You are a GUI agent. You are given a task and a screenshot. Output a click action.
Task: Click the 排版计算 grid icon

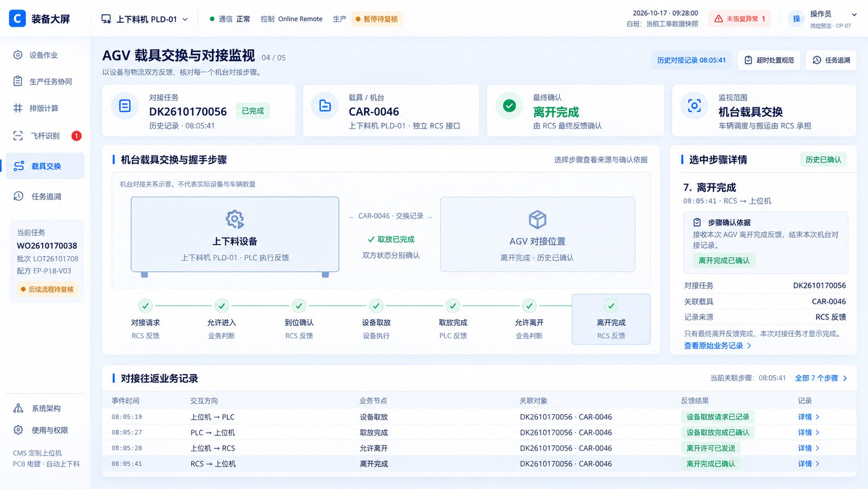click(18, 108)
